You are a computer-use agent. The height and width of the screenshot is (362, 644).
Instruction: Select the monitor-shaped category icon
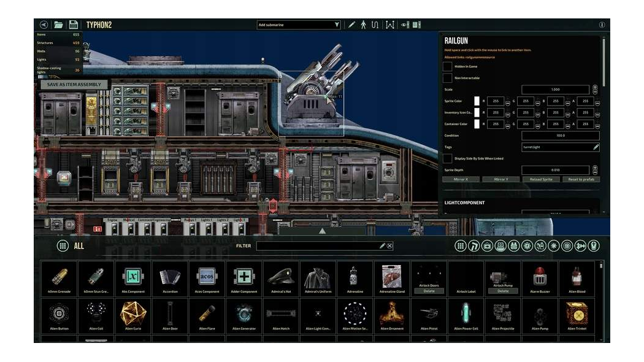click(x=500, y=245)
